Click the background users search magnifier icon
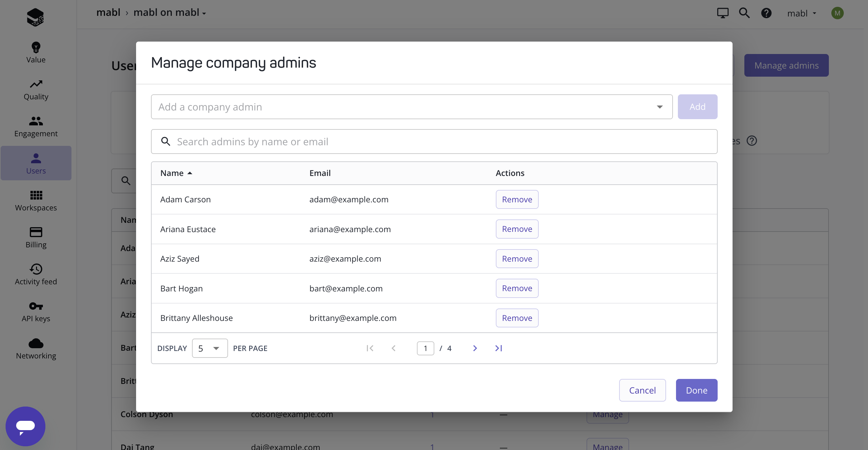 [126, 181]
